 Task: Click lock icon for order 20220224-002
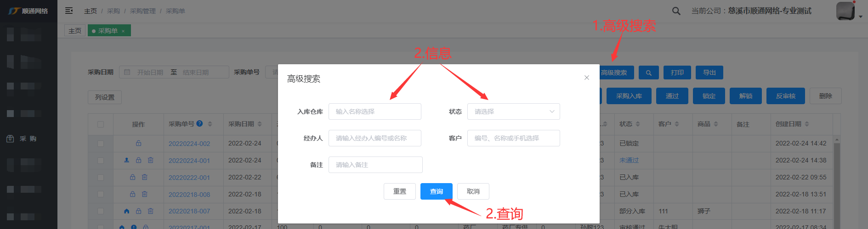[x=138, y=143]
